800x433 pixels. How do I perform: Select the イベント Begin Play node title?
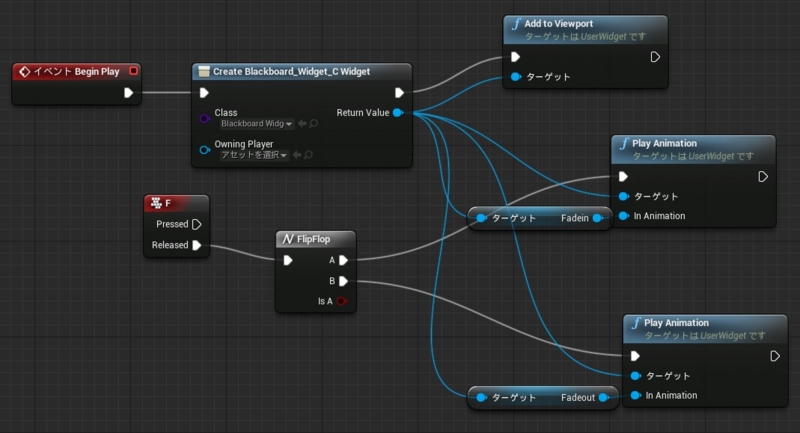click(x=77, y=72)
